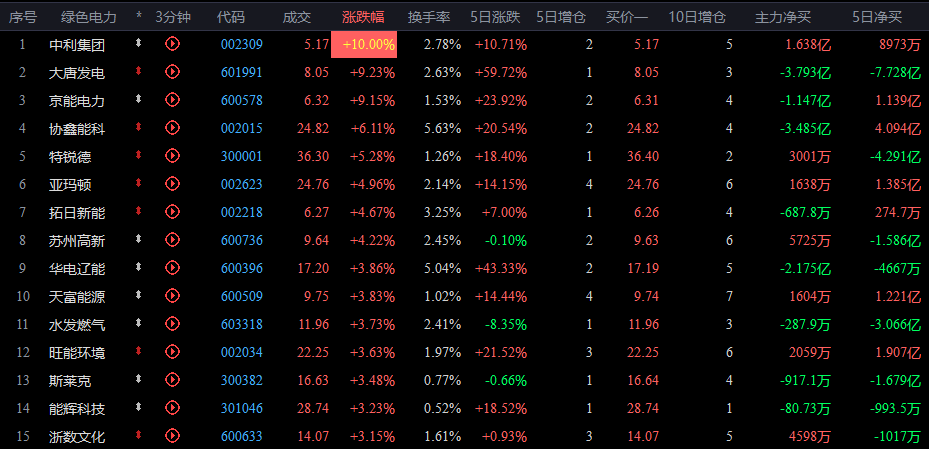Sort by the 5日净买 column header
The height and width of the screenshot is (449, 929).
[877, 17]
